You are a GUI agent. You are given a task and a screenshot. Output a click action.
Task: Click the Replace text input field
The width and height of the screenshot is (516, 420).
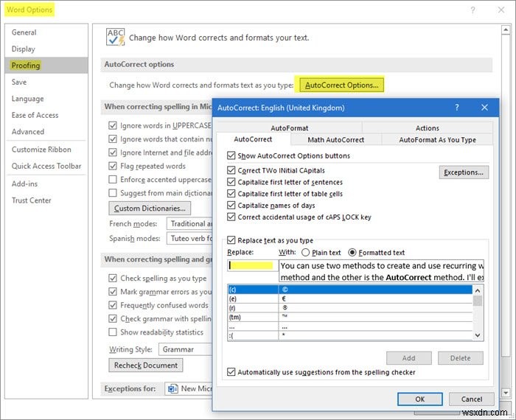point(252,265)
